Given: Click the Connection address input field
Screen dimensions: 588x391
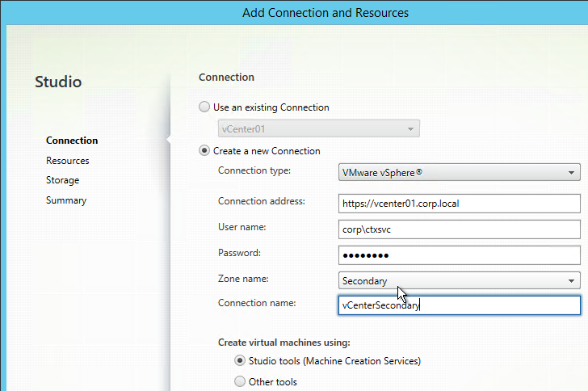Looking at the screenshot, I should [458, 204].
